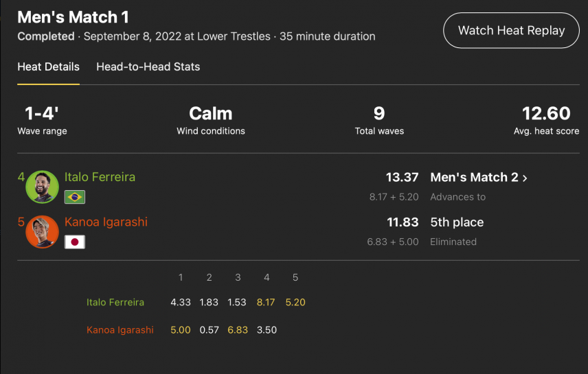Screen dimensions: 588x374
Task: Click the 13.37 total heat score
Action: tap(402, 177)
